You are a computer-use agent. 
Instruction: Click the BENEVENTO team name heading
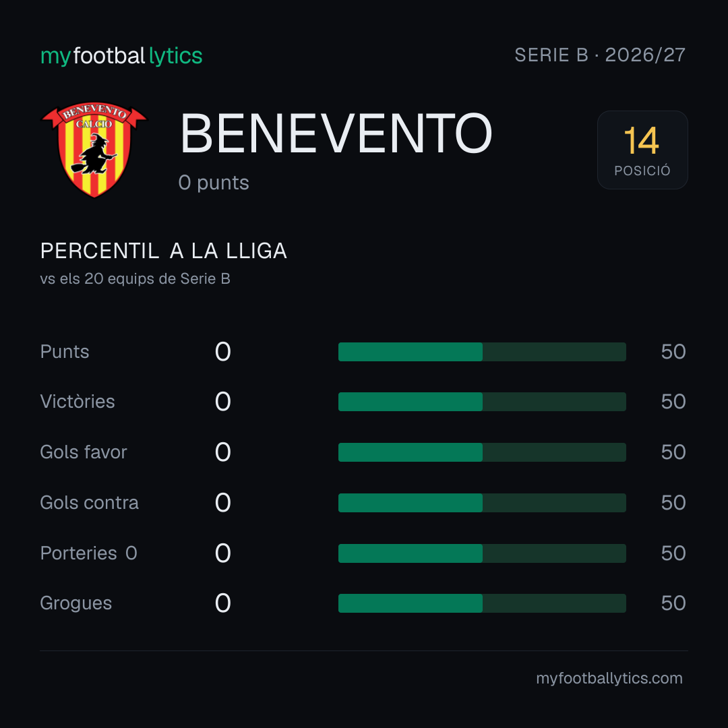pos(336,133)
